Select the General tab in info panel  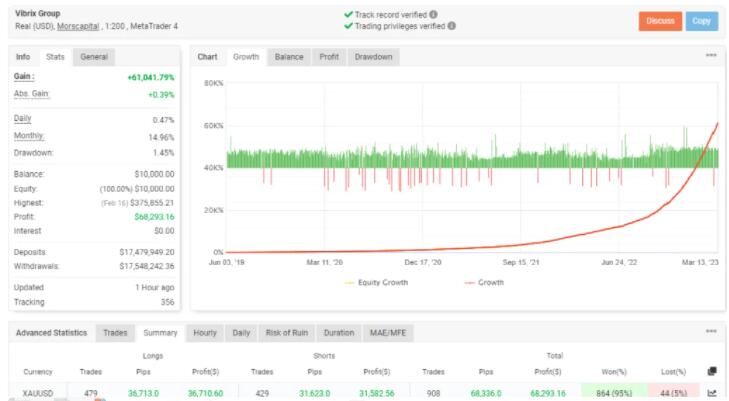click(x=94, y=57)
